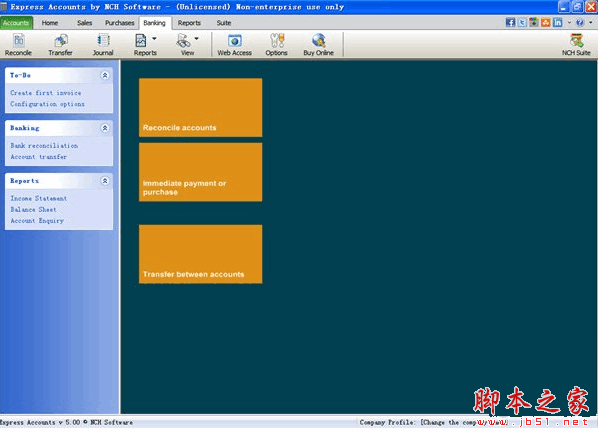Expand the Reports toolbar dropdown arrow

[x=154, y=39]
